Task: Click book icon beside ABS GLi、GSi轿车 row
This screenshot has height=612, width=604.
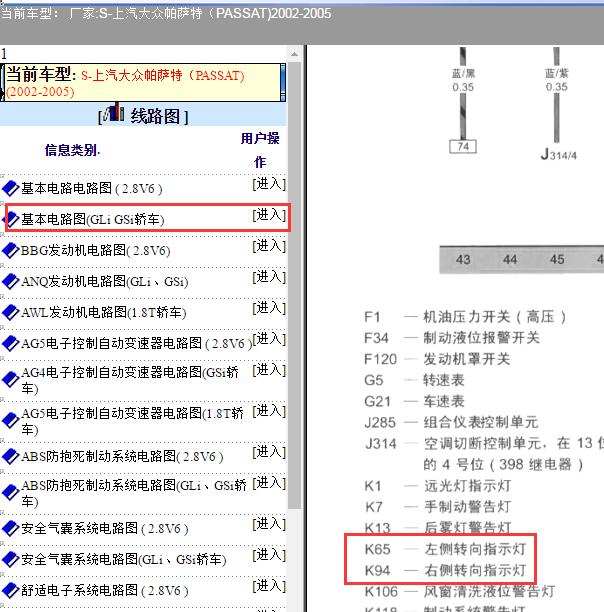Action: tap(11, 493)
